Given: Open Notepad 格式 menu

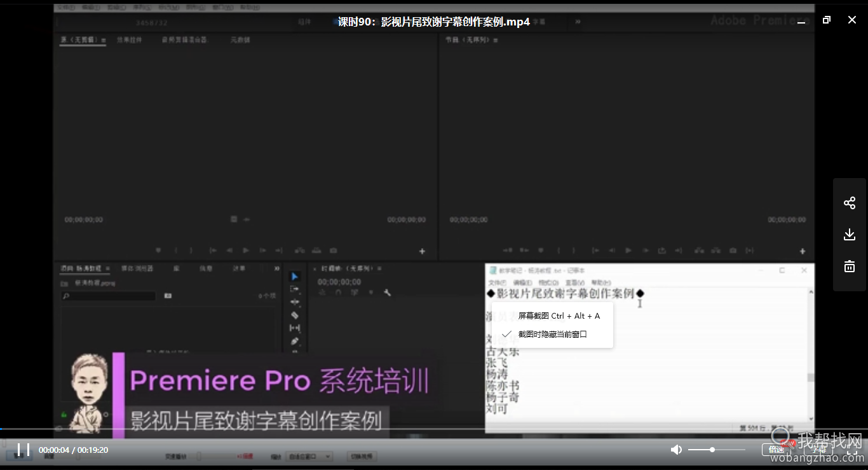Looking at the screenshot, I should [x=548, y=282].
